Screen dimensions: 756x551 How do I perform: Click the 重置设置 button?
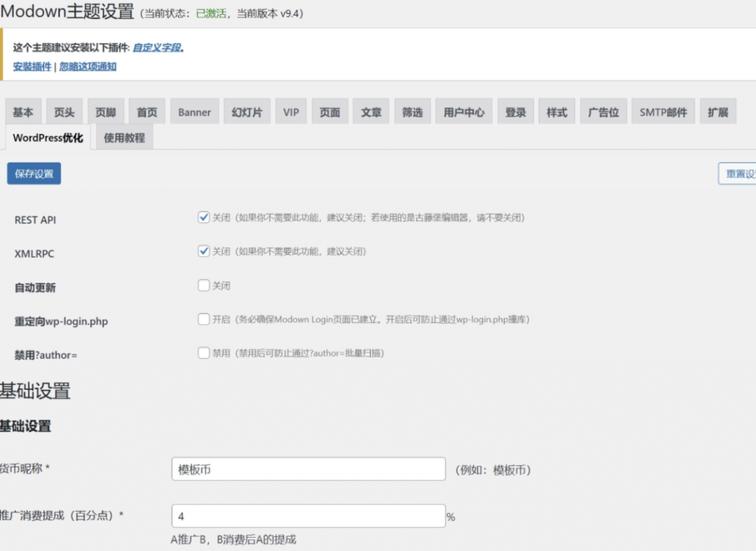click(x=738, y=174)
